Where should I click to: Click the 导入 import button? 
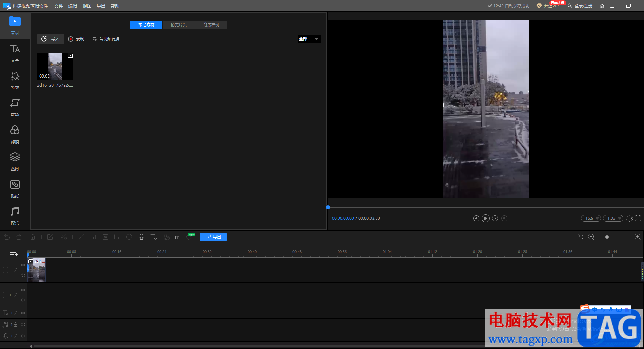coord(50,39)
